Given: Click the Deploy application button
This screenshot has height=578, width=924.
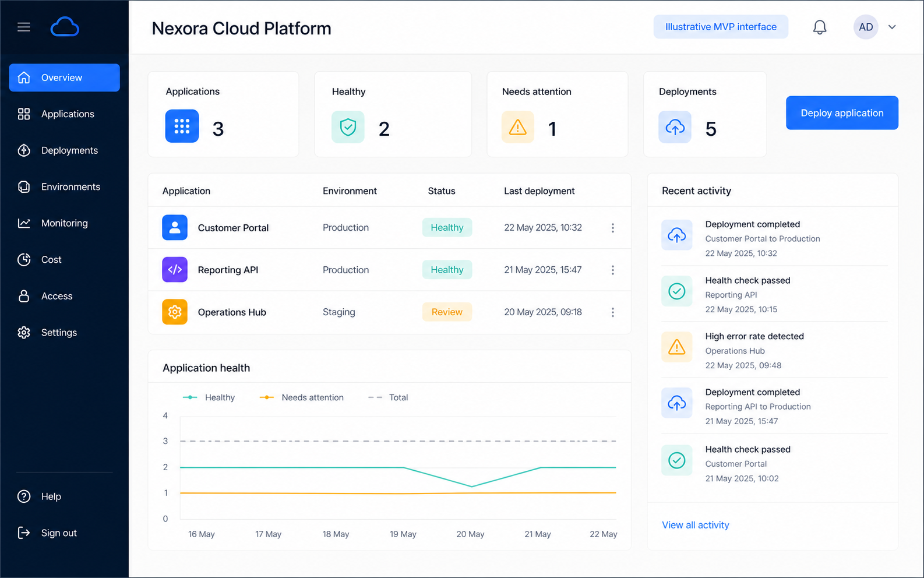Looking at the screenshot, I should (x=842, y=113).
